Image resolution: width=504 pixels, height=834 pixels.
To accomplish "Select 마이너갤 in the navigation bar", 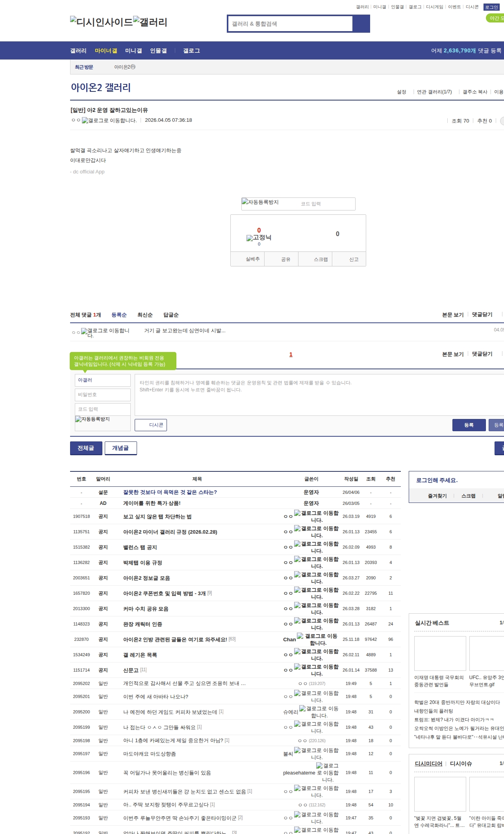I will point(106,51).
